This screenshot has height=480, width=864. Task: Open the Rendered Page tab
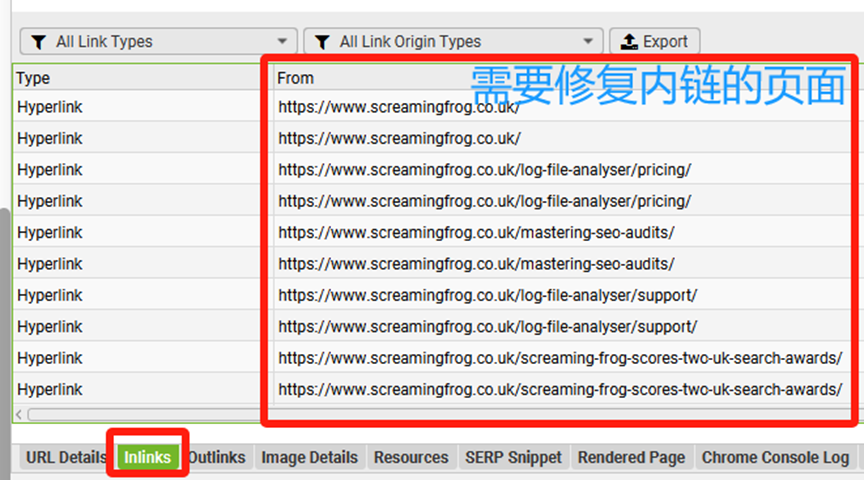tap(631, 457)
